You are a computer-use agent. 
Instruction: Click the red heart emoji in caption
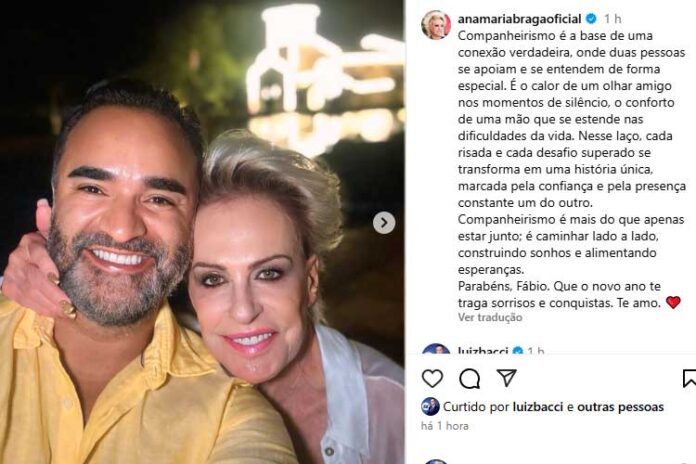pos(673,303)
